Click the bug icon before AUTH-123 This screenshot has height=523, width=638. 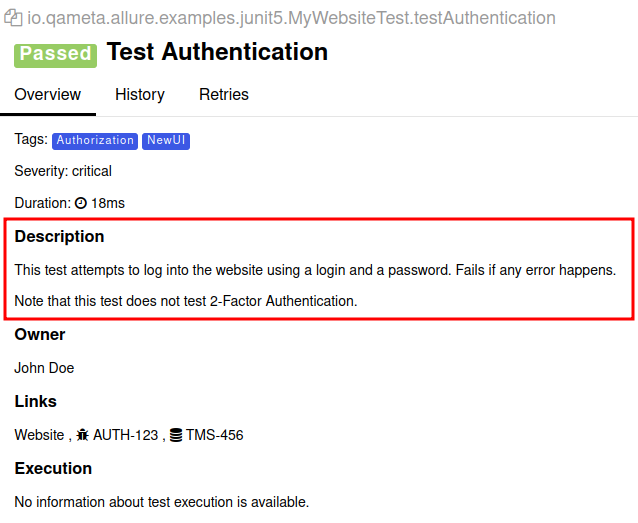pos(83,435)
